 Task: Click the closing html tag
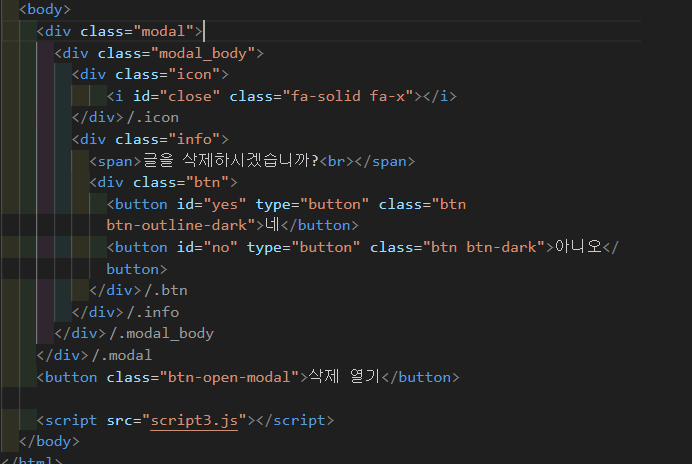pyautogui.click(x=31, y=460)
